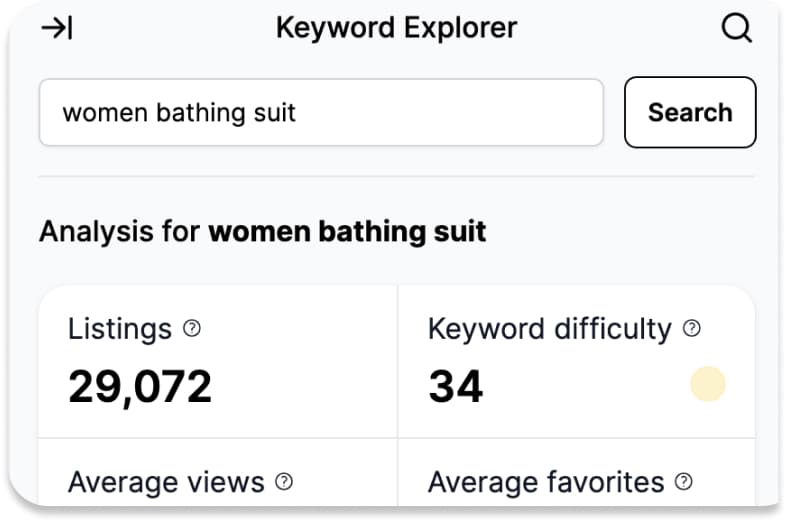Image resolution: width=810 pixels, height=522 pixels.
Task: Select the Listings count 29,072
Action: point(140,386)
